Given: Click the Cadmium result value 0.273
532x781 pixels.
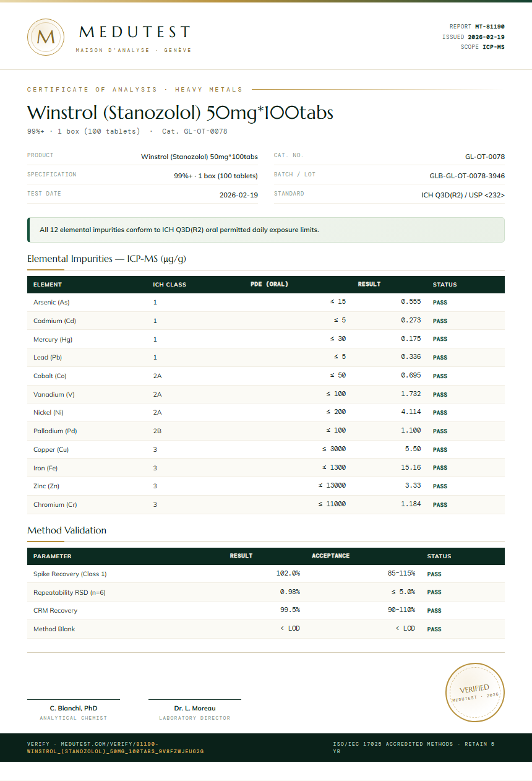Looking at the screenshot, I should point(411,321).
